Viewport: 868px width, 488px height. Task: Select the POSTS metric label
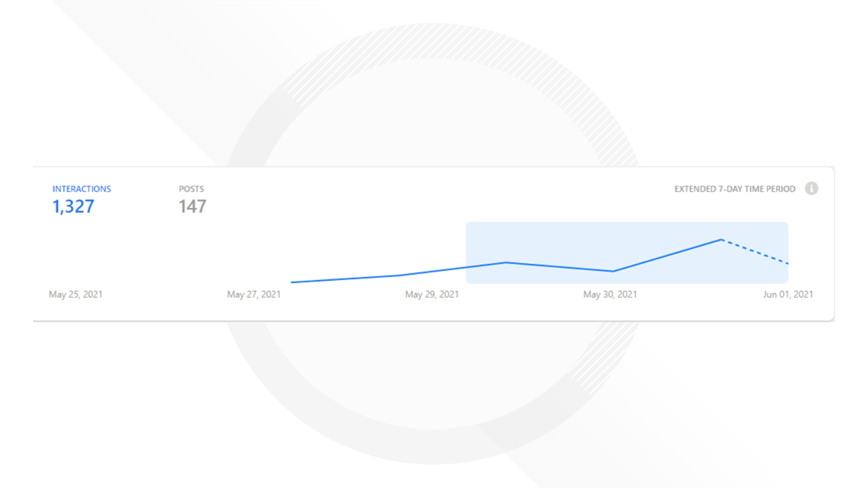pyautogui.click(x=191, y=189)
